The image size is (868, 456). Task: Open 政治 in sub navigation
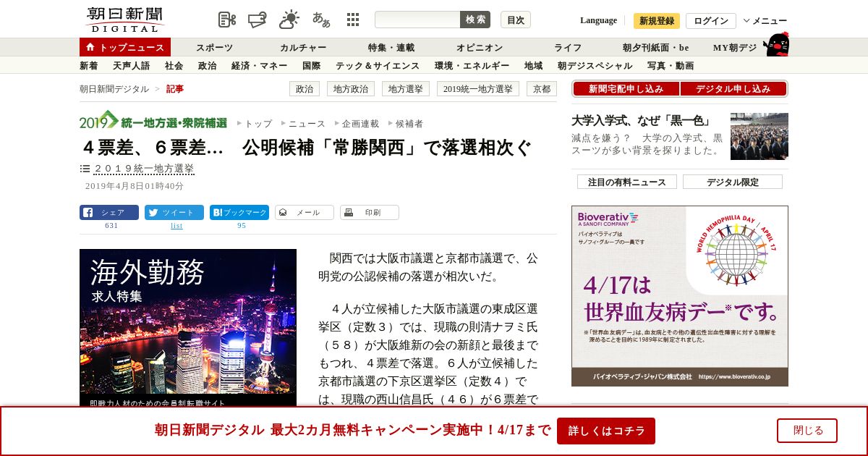pos(208,66)
